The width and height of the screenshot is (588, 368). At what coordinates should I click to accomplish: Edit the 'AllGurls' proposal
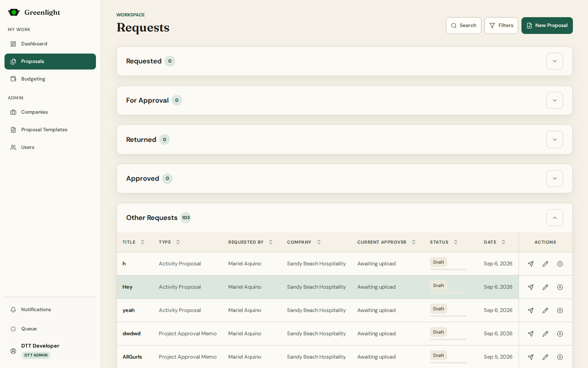click(545, 357)
